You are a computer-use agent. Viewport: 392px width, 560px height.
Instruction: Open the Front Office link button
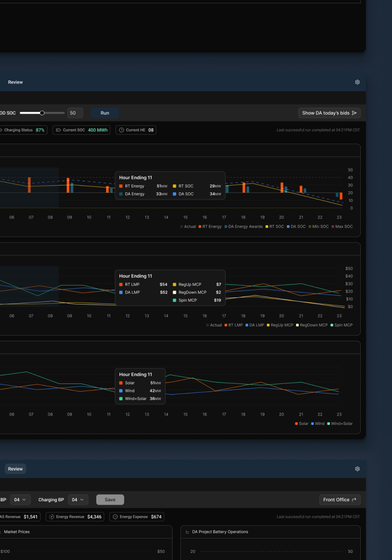pos(340,500)
